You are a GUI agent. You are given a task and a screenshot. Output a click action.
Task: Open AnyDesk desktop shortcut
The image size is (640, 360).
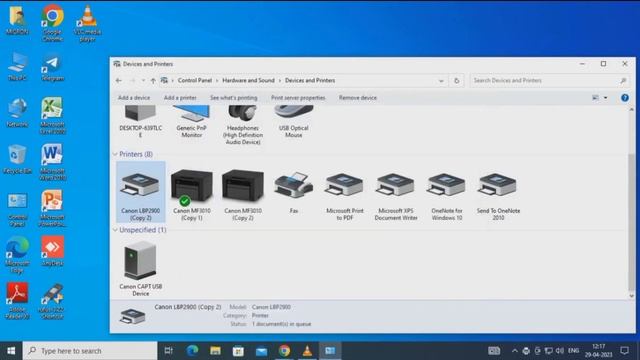52,251
